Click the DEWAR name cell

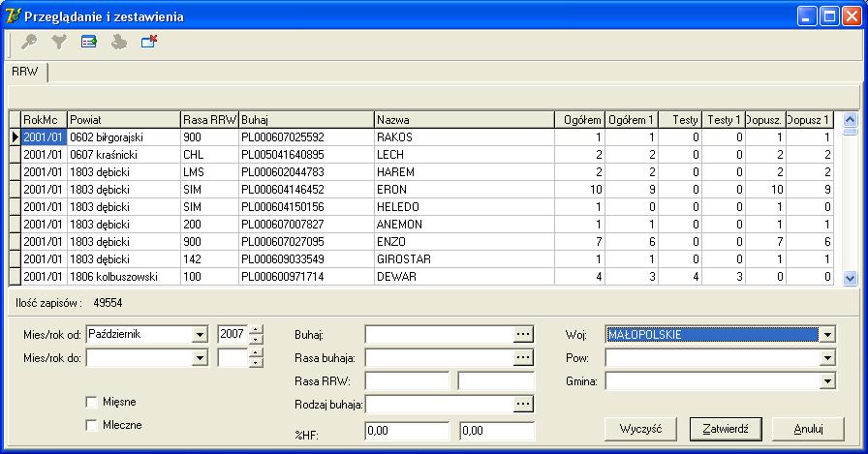point(464,277)
